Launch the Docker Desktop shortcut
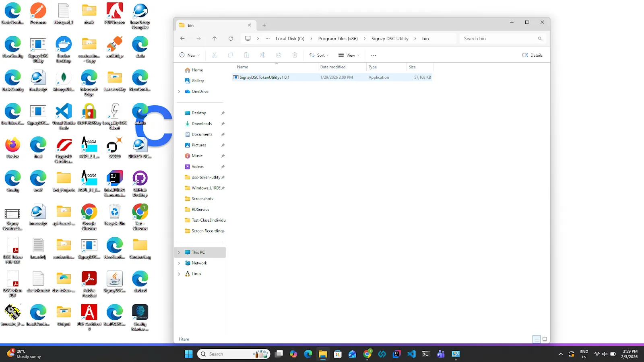Viewport: 644px width, 362px height. coord(64,50)
